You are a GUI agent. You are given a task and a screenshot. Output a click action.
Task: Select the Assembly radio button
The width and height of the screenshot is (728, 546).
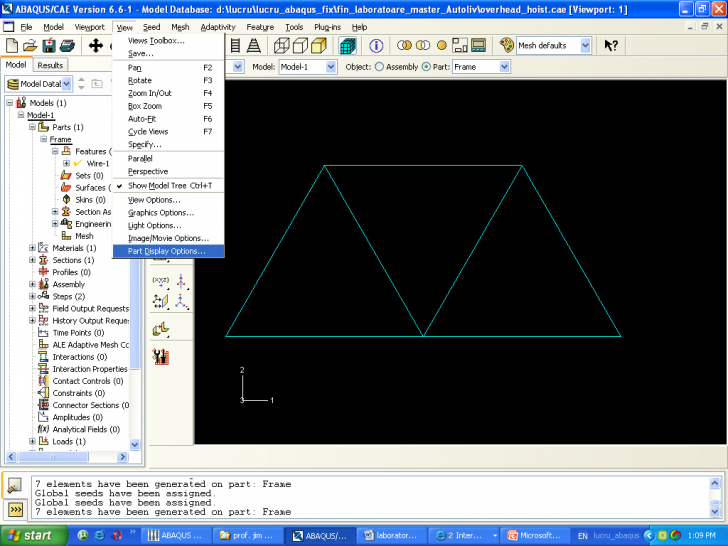coord(380,67)
